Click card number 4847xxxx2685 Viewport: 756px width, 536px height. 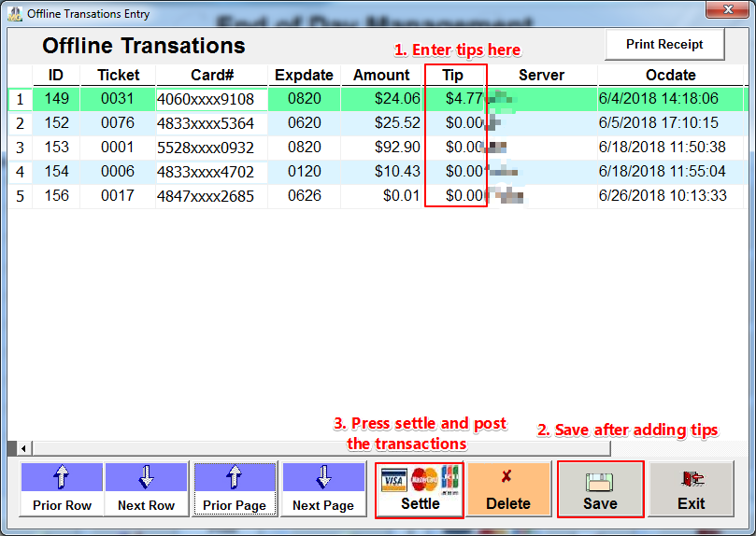(211, 196)
